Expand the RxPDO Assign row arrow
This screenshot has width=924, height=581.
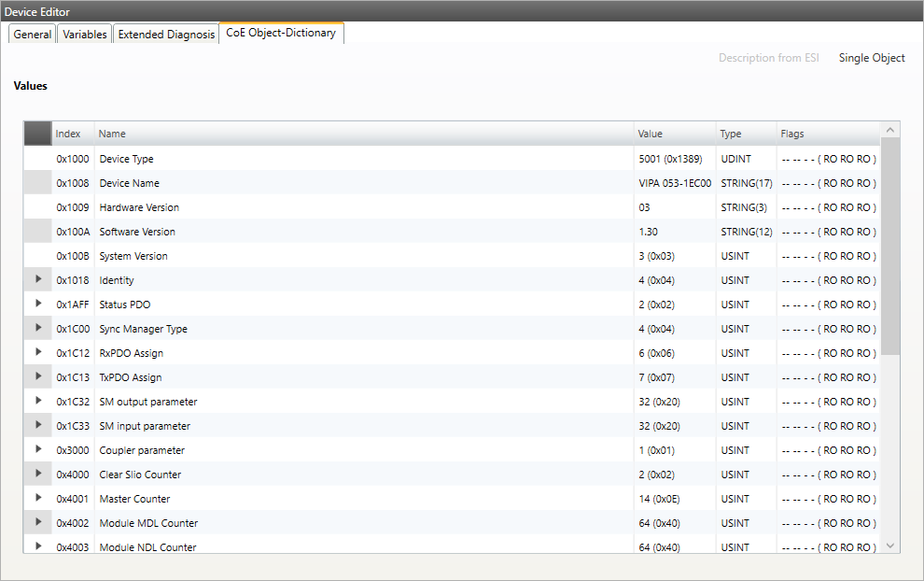(38, 352)
